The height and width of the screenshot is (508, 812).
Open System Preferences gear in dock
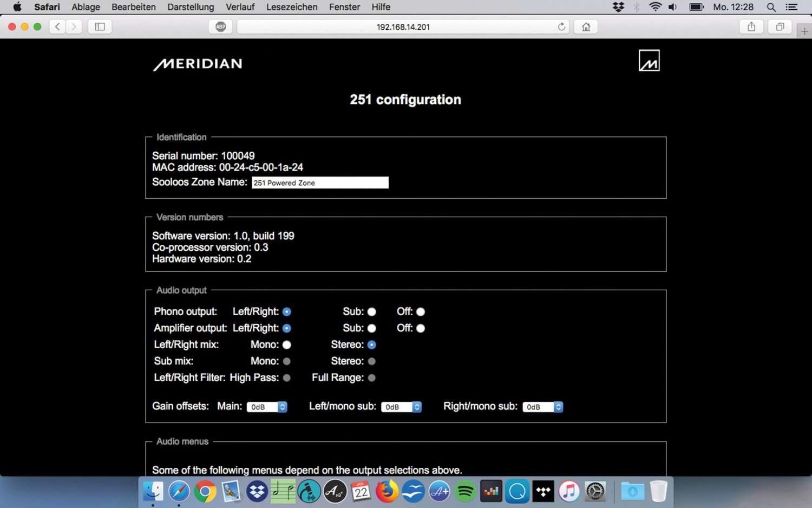coord(595,491)
